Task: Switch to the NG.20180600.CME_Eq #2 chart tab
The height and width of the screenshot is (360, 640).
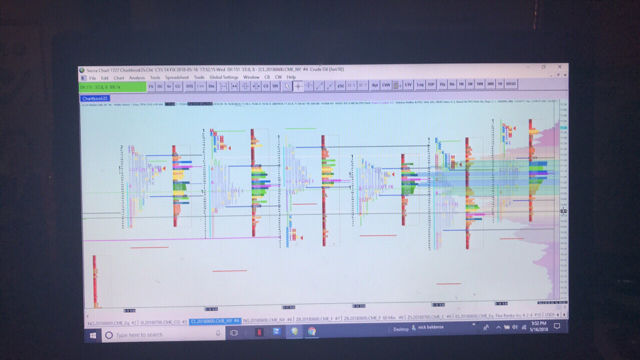Action: tap(111, 323)
